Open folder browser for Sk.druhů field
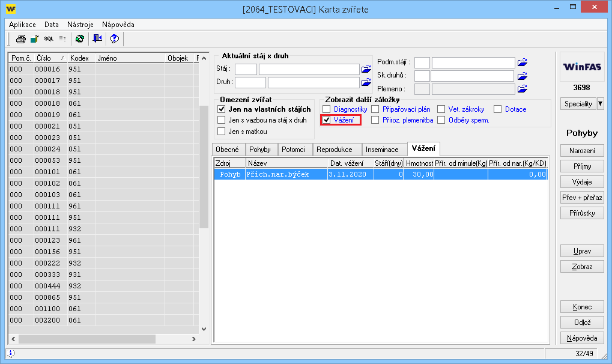 (523, 76)
